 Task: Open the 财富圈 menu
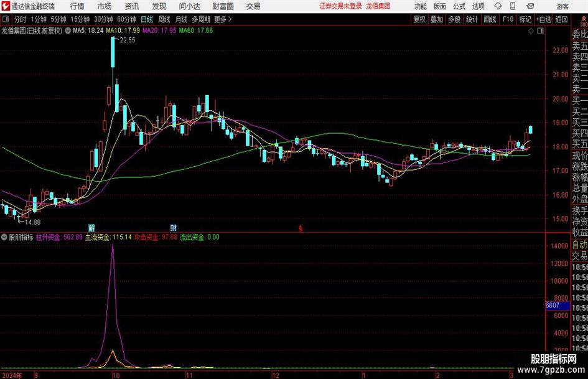[x=223, y=6]
